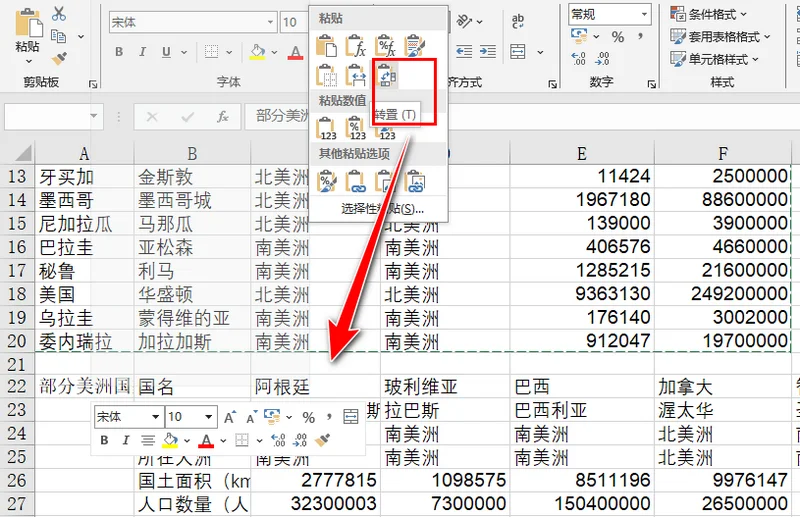The width and height of the screenshot is (800, 517).
Task: Click the ribbon Decrease Indent icon
Action: pyautogui.click(x=464, y=52)
